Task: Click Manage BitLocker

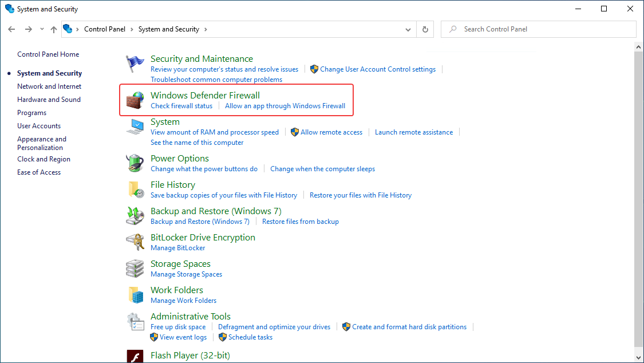Action: (178, 248)
